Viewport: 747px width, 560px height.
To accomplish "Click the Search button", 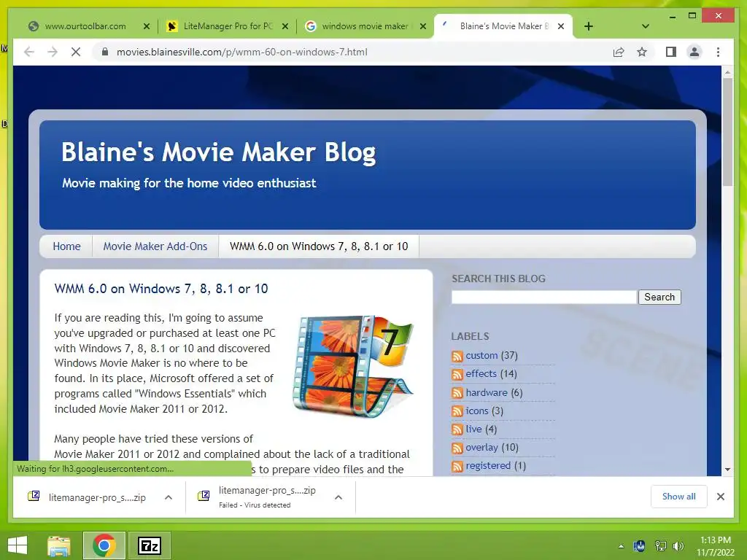I will coord(659,297).
